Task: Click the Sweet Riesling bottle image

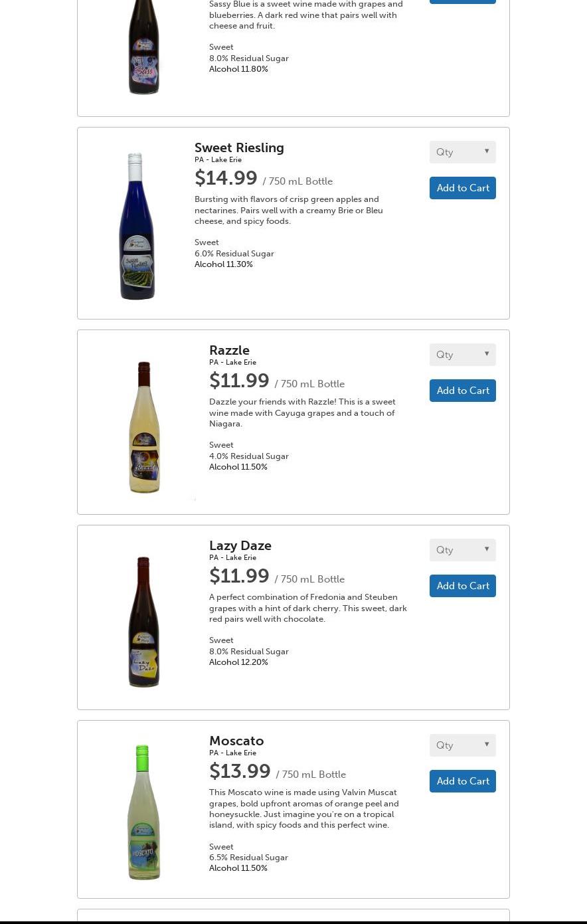Action: (x=137, y=226)
